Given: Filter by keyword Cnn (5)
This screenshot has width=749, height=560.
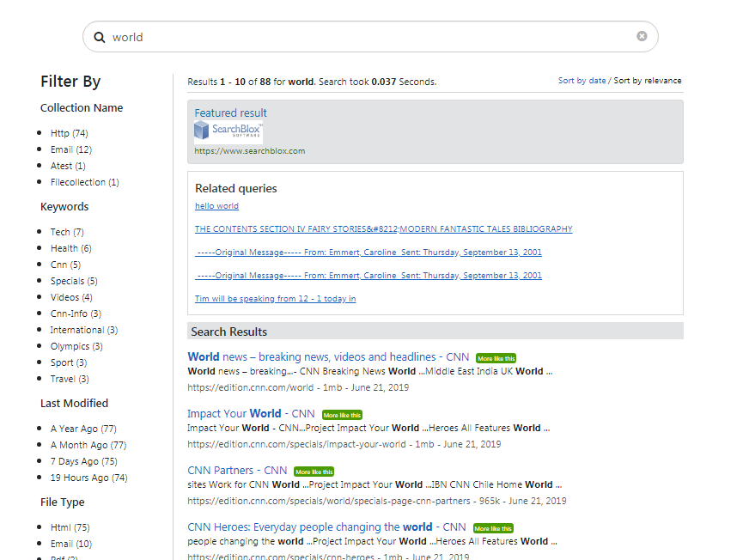Looking at the screenshot, I should (x=65, y=265).
